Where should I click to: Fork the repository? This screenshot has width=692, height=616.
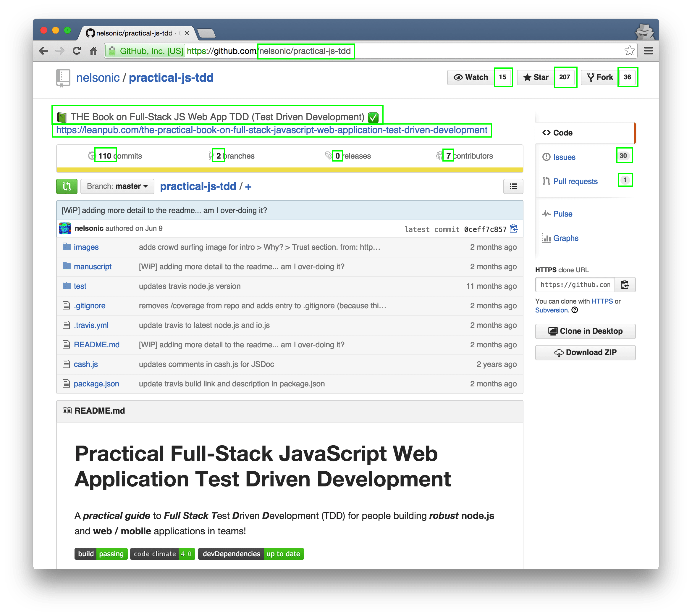coord(599,77)
